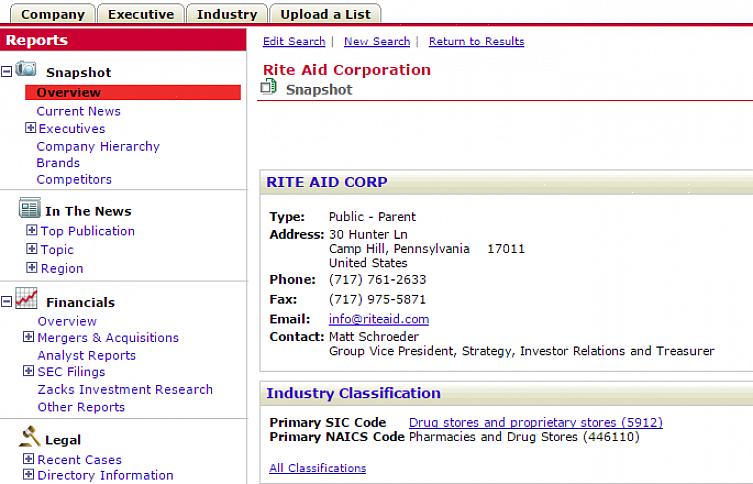This screenshot has width=753, height=484.
Task: Expand the Directory Information node
Action: click(28, 474)
